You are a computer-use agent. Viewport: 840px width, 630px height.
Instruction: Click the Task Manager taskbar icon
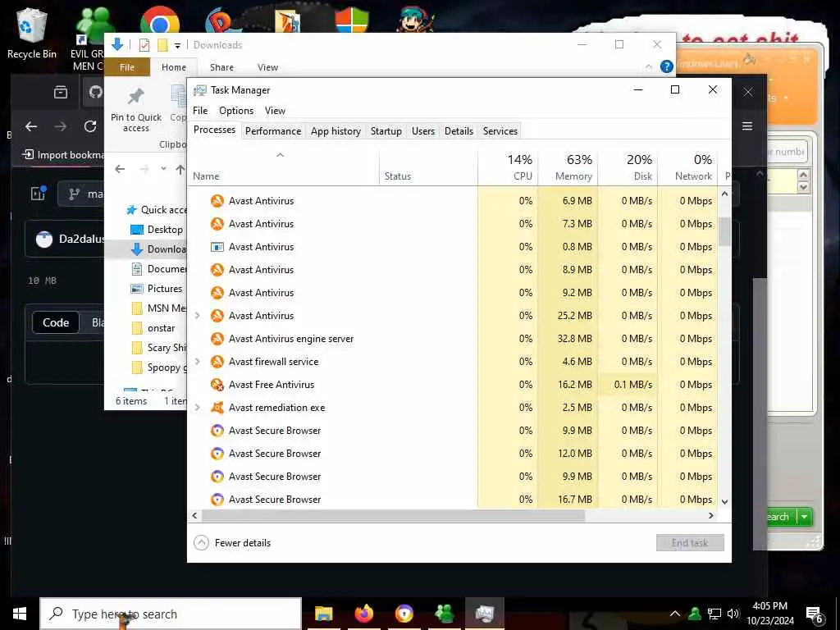[484, 614]
